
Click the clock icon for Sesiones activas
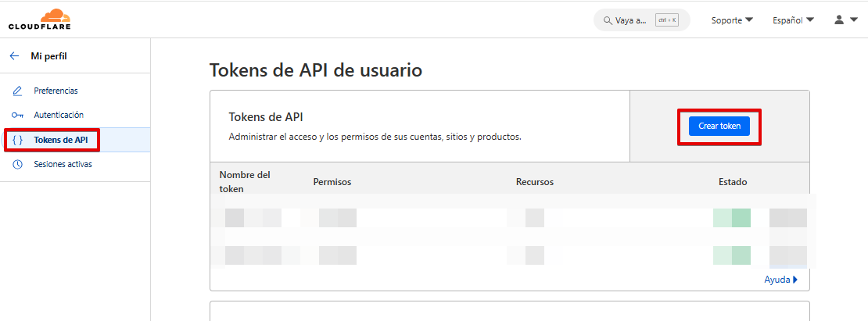[17, 164]
